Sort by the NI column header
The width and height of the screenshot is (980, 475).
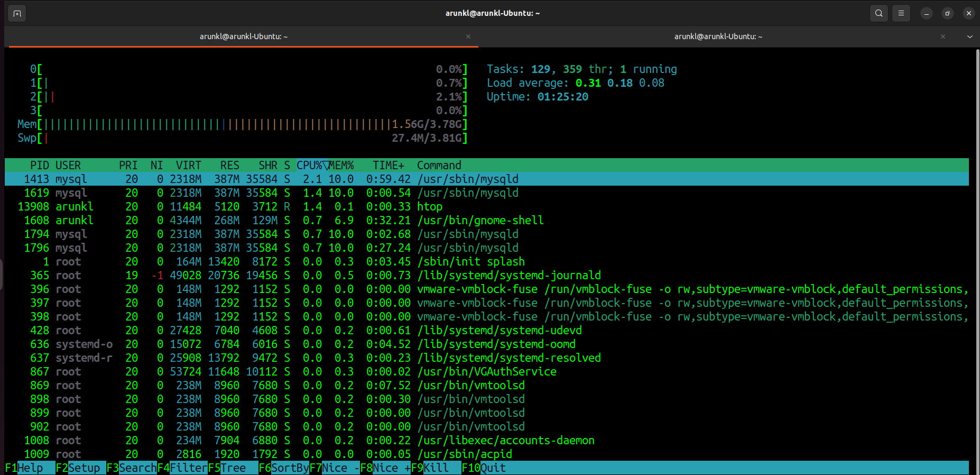pos(157,165)
